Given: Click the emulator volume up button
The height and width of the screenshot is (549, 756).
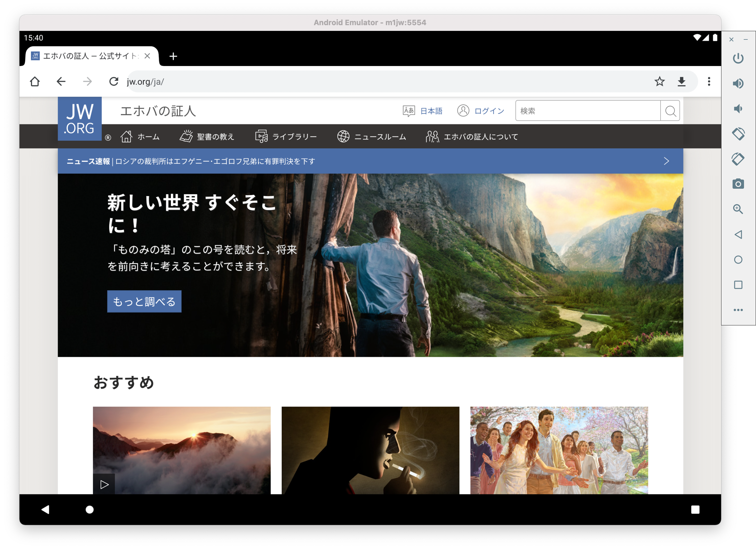Looking at the screenshot, I should click(738, 83).
